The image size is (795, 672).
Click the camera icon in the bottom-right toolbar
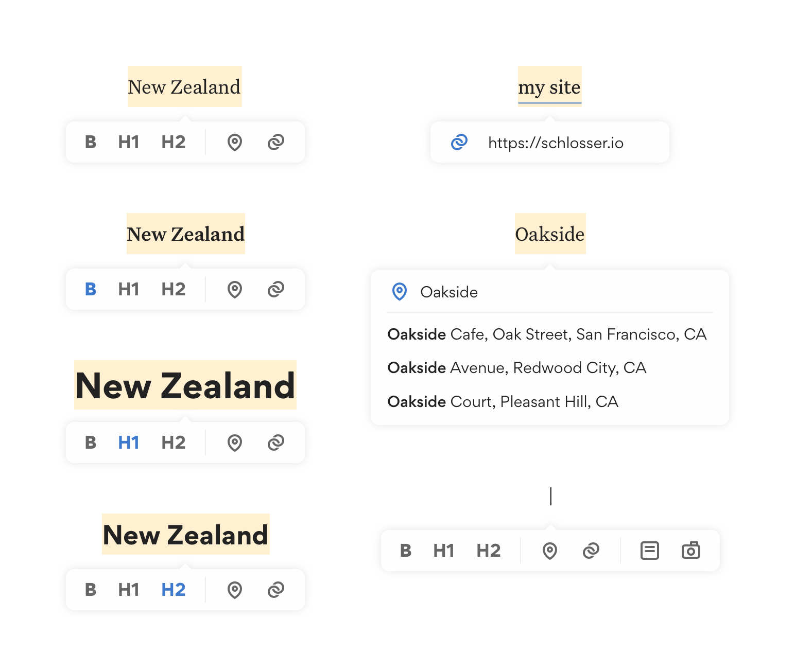(690, 551)
